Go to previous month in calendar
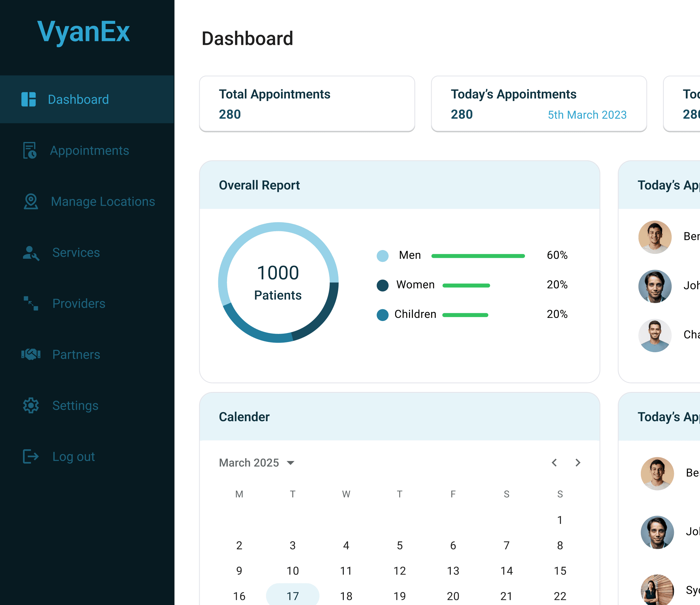The height and width of the screenshot is (605, 700). coord(554,462)
